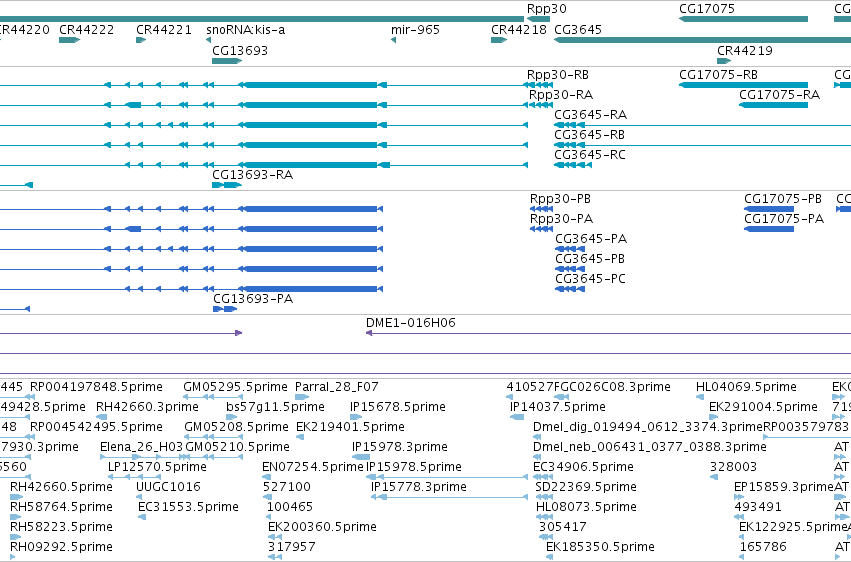Image resolution: width=851 pixels, height=562 pixels.
Task: Select the 328003 EST label
Action: coord(733,467)
